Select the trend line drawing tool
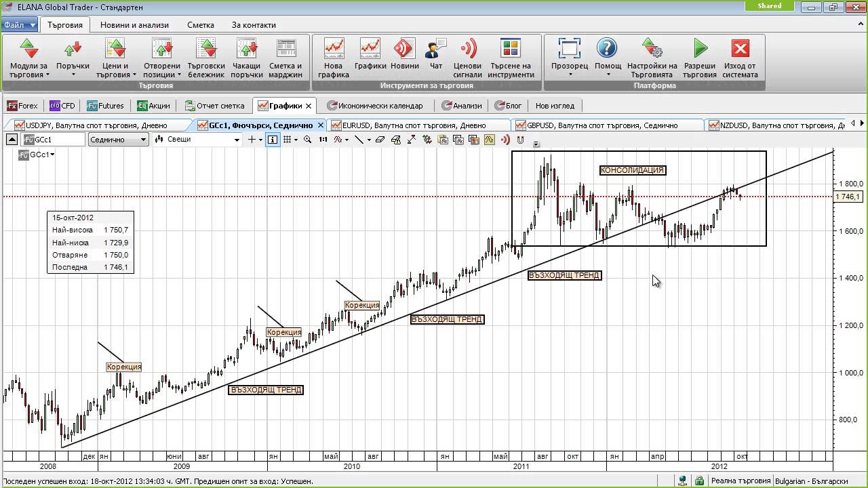The image size is (868, 488). point(359,140)
